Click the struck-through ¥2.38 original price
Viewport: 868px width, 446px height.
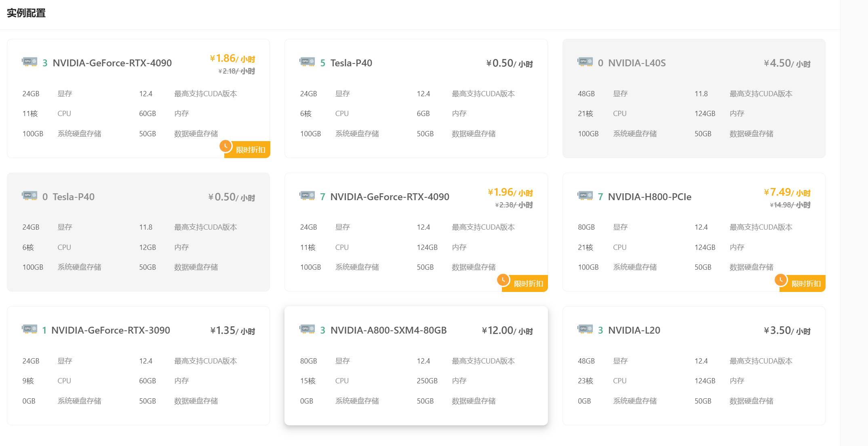click(x=514, y=205)
